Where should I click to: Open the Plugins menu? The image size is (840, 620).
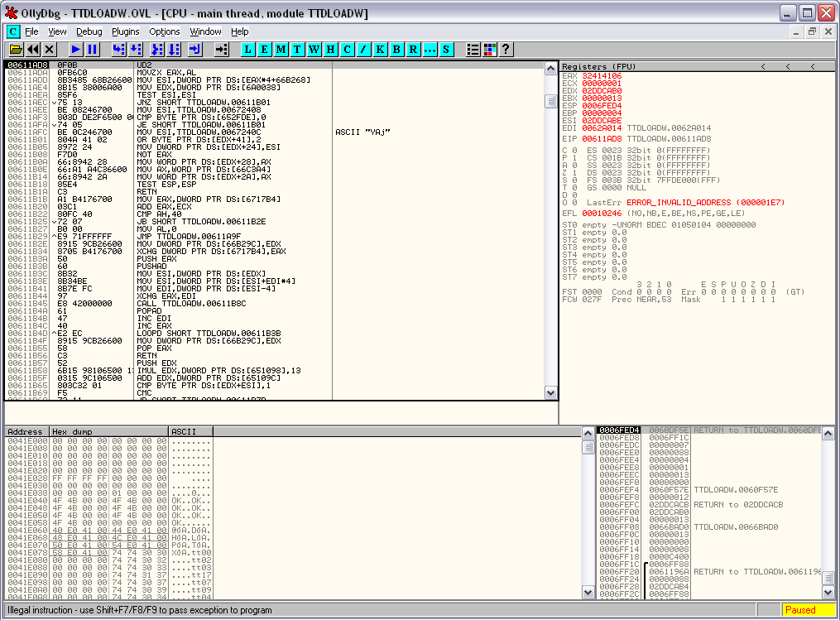point(125,31)
